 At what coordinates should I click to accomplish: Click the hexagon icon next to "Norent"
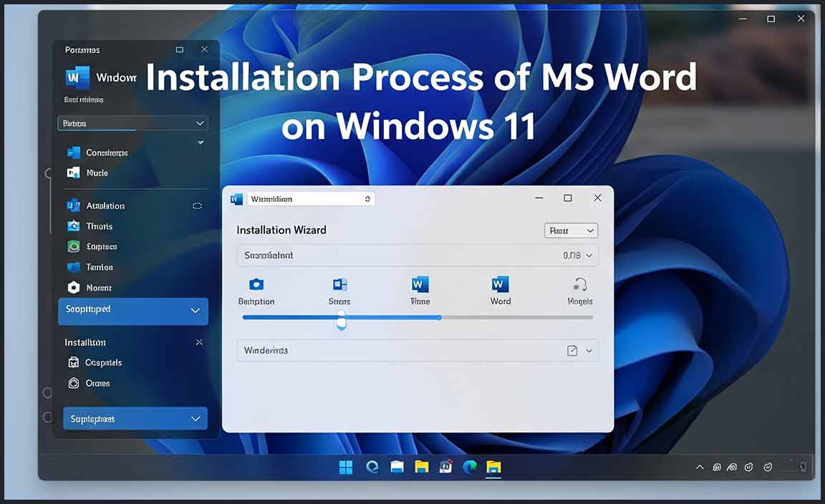73,287
